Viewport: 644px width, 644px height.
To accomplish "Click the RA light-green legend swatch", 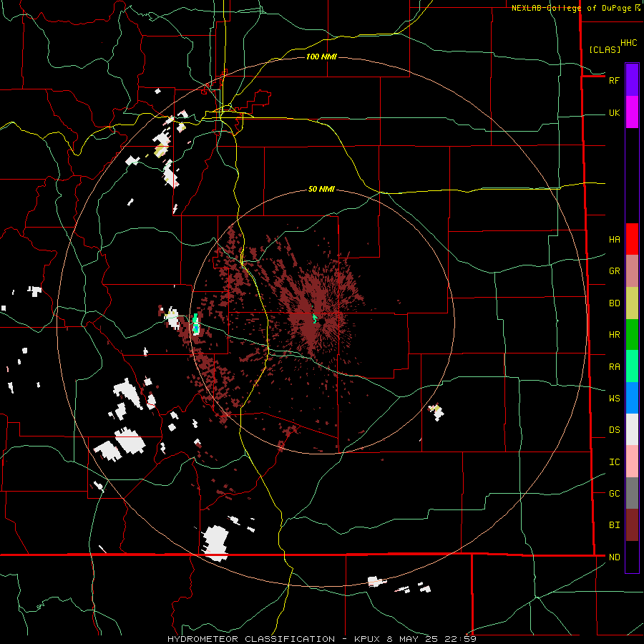I will [632, 366].
